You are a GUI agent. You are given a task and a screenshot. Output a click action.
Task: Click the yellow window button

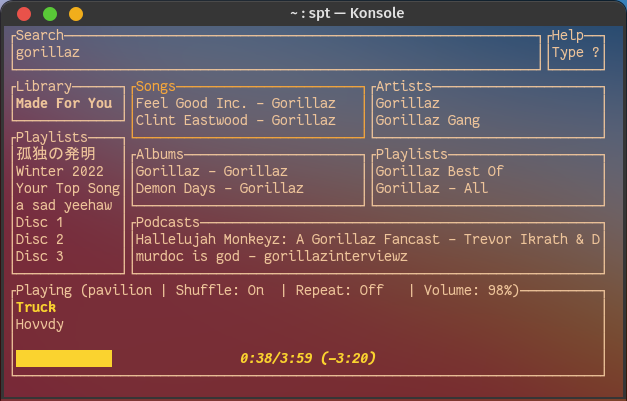coord(76,14)
